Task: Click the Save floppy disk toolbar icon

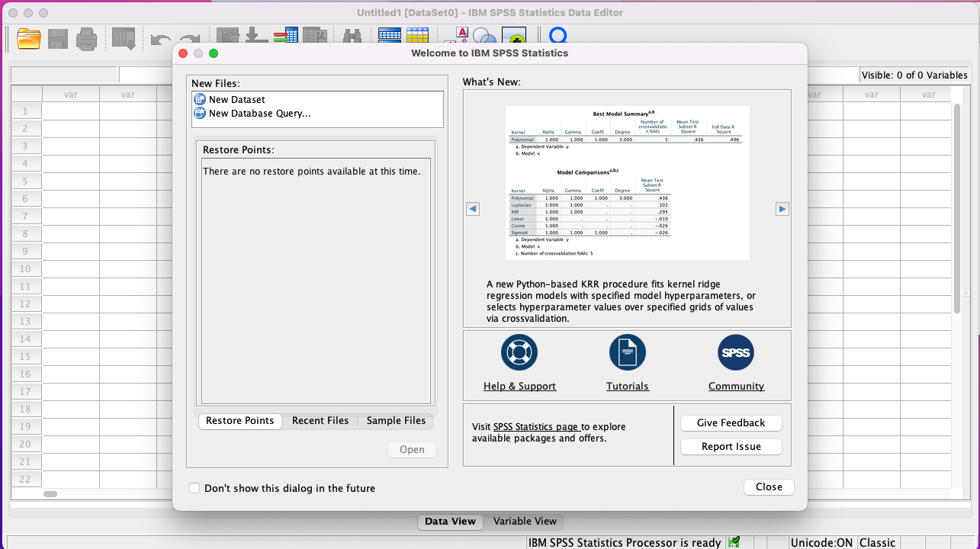Action: pyautogui.click(x=58, y=38)
